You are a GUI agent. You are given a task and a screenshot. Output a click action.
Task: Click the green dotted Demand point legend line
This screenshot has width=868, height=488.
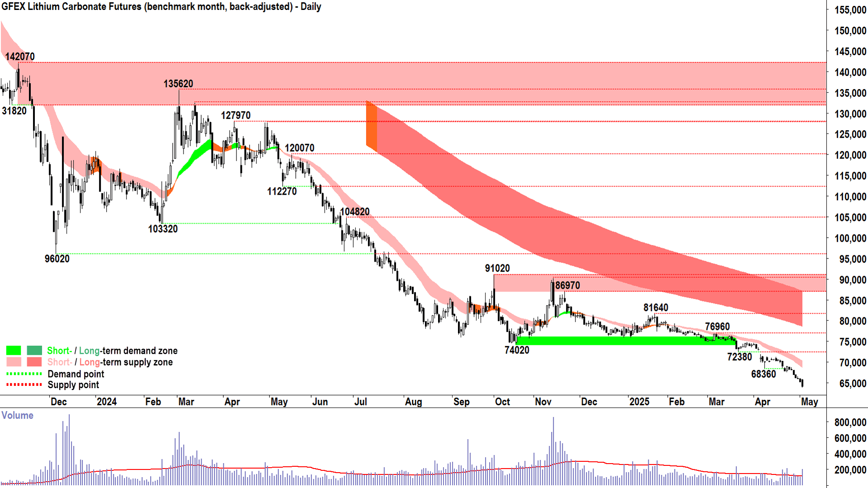tap(24, 374)
